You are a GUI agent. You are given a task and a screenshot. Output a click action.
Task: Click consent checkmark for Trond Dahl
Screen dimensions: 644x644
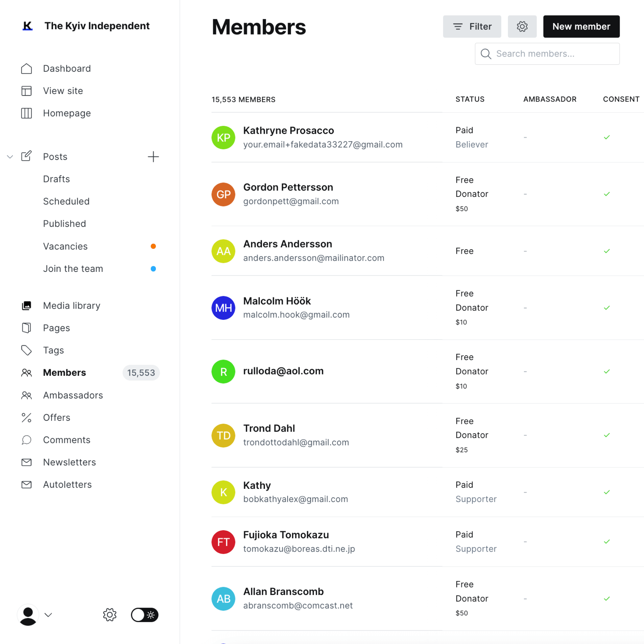coord(607,435)
